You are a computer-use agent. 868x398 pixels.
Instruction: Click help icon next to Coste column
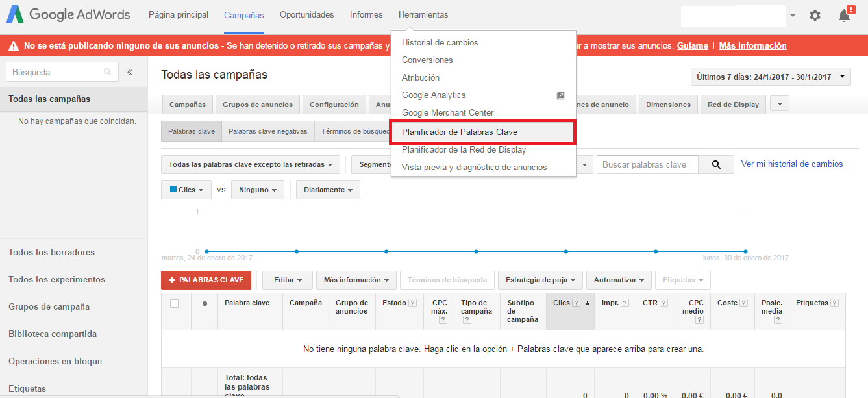(744, 303)
